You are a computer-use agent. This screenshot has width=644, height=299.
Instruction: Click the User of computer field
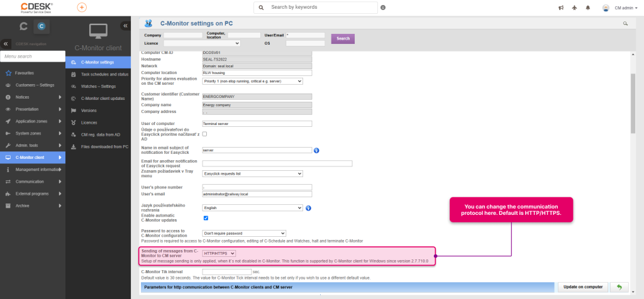(257, 124)
